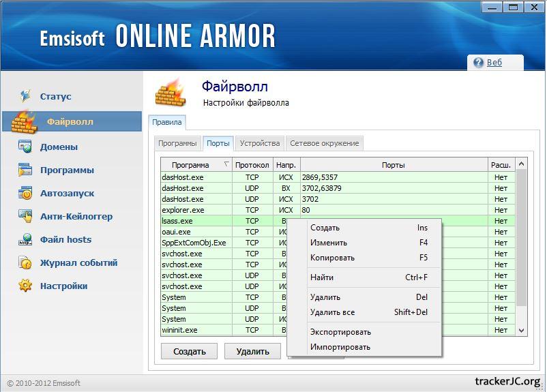Open Домены via its sidebar icon
547x392 pixels.
(x=25, y=147)
